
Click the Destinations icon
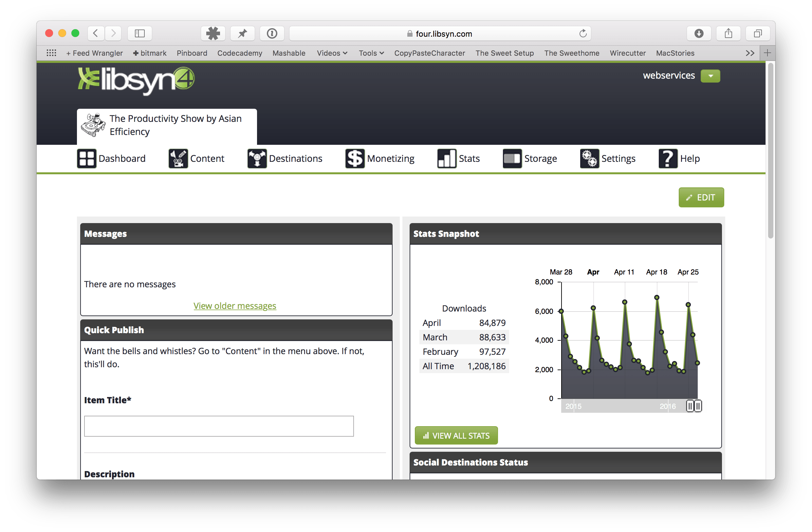click(257, 159)
